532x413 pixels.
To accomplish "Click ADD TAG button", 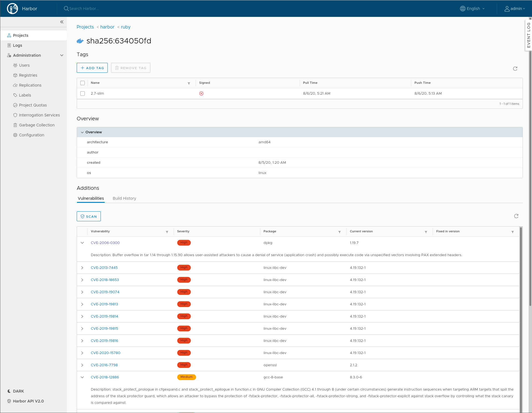I will [92, 68].
